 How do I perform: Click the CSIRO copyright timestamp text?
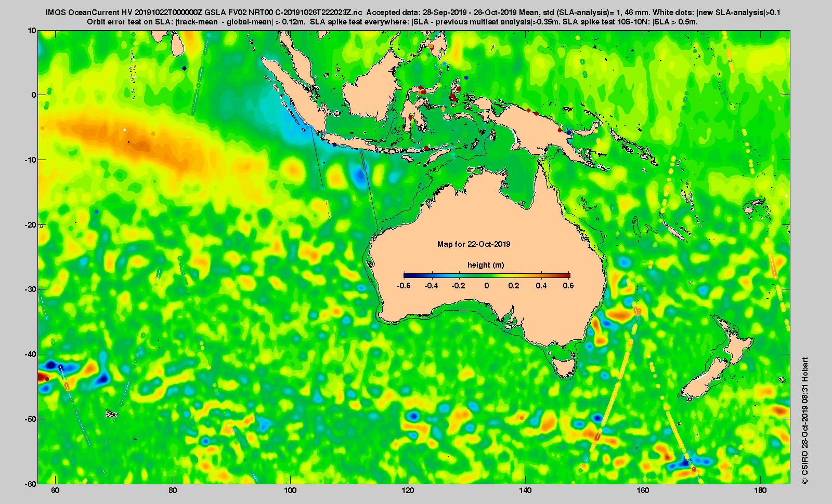point(805,420)
